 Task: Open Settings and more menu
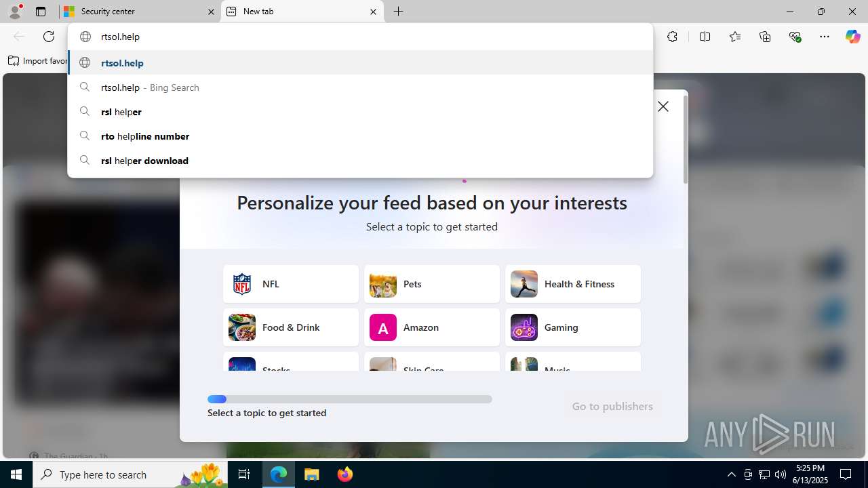coord(825,37)
